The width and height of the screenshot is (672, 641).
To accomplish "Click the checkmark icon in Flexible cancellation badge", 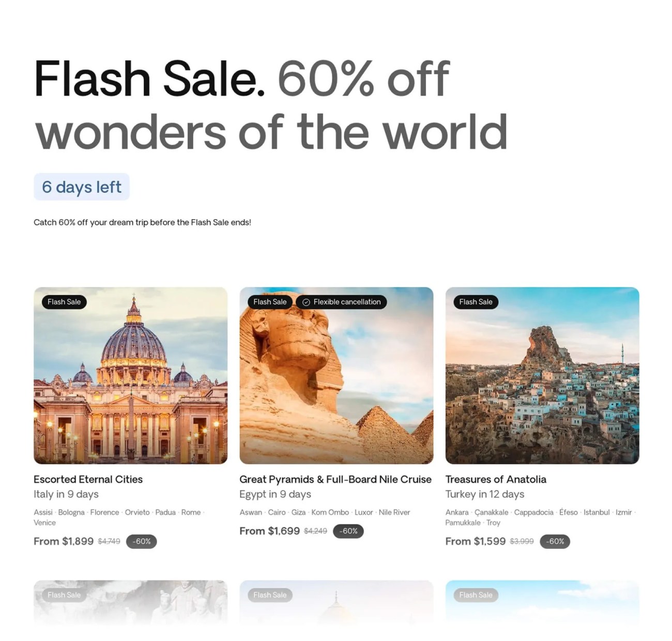I will pos(306,302).
